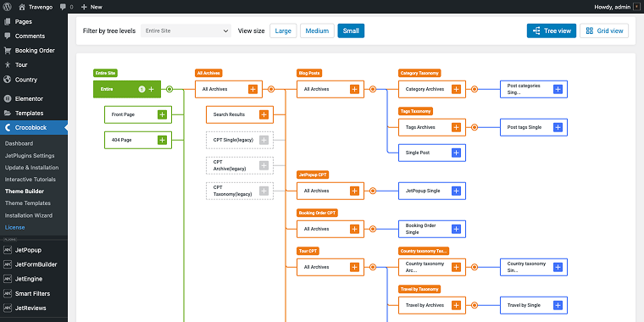This screenshot has width=644, height=322.
Task: Switch to Grid view
Action: [x=604, y=31]
